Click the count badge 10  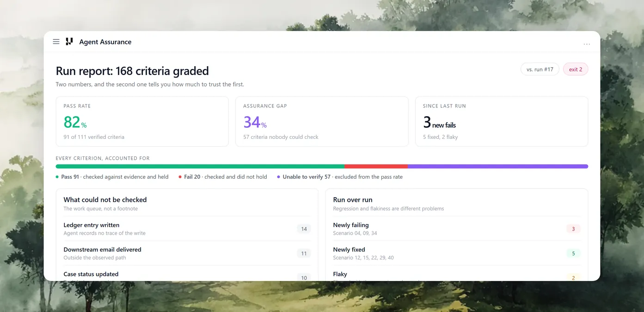[x=304, y=278]
